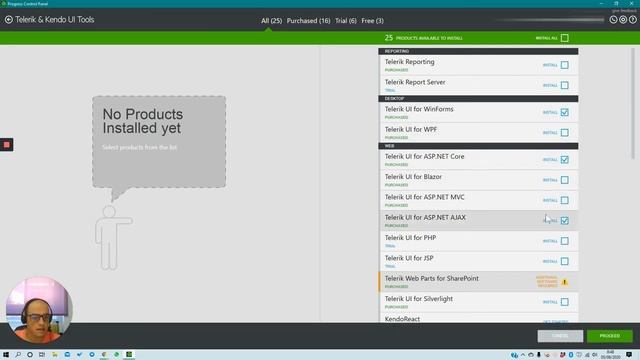Select the Telerik Reporting row title
Viewport: 640px width, 360px height.
[x=409, y=62]
